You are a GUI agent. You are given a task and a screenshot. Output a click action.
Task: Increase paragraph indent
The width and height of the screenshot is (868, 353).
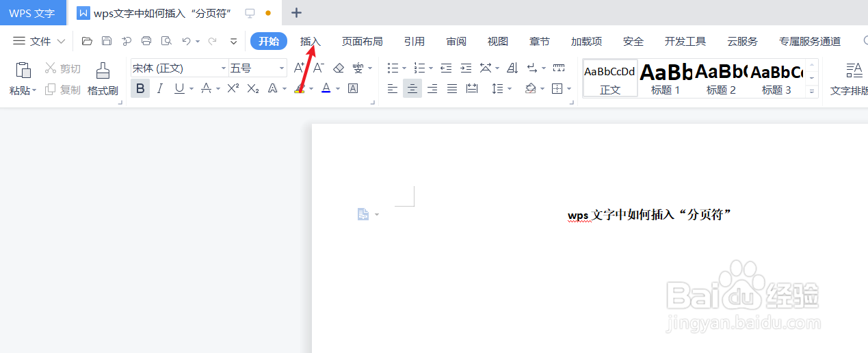point(466,68)
